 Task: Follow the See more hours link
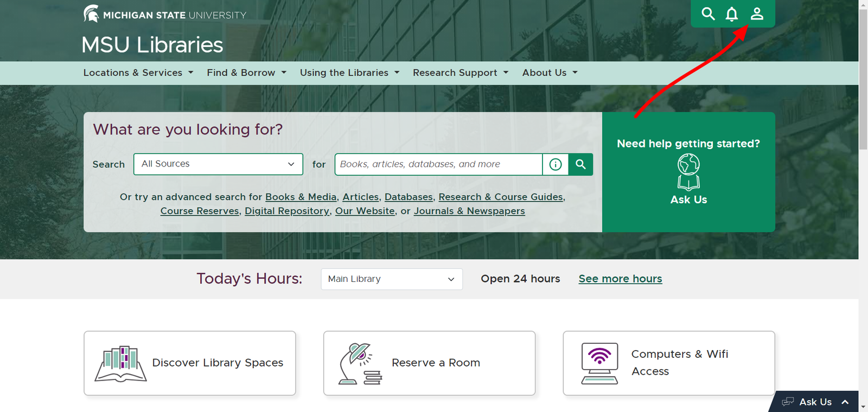[620, 279]
